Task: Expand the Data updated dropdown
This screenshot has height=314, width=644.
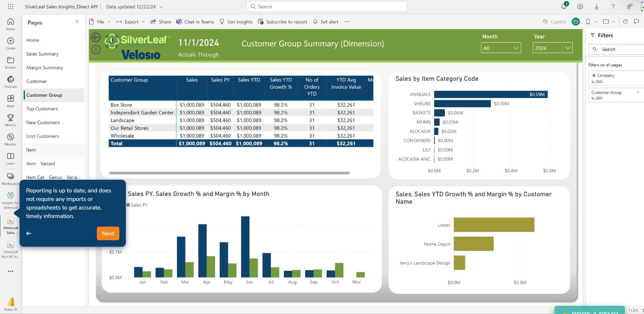Action: point(161,7)
